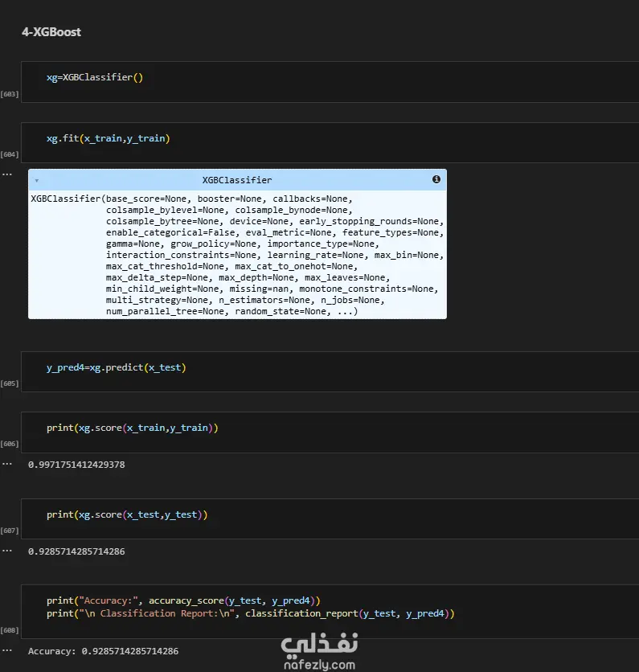
Task: Click the 0.9971751412429378 output value
Action: click(76, 465)
